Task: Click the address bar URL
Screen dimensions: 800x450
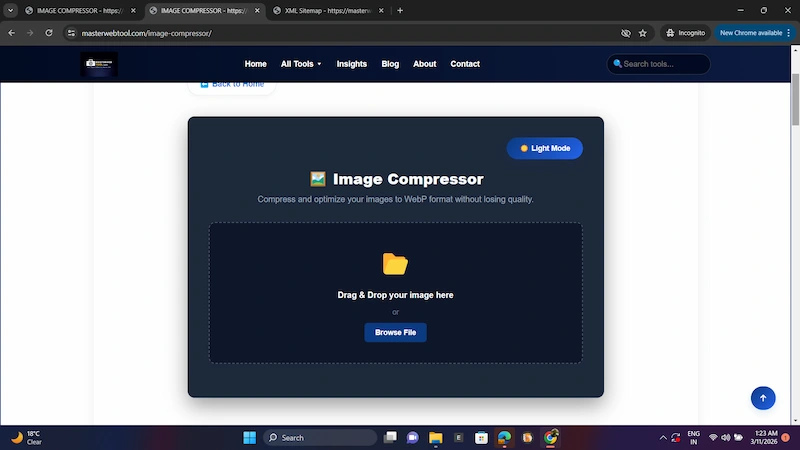Action: pyautogui.click(x=146, y=33)
